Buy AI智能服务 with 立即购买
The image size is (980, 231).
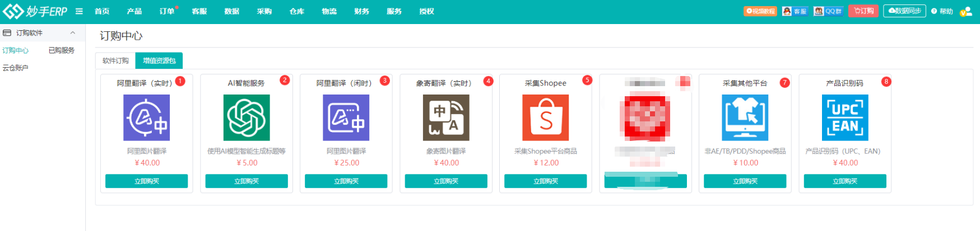247,181
